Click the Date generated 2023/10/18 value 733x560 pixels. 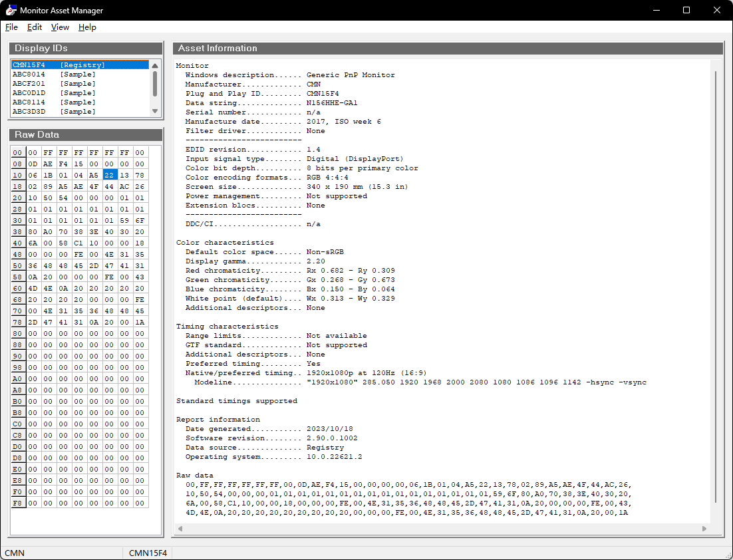(x=329, y=429)
